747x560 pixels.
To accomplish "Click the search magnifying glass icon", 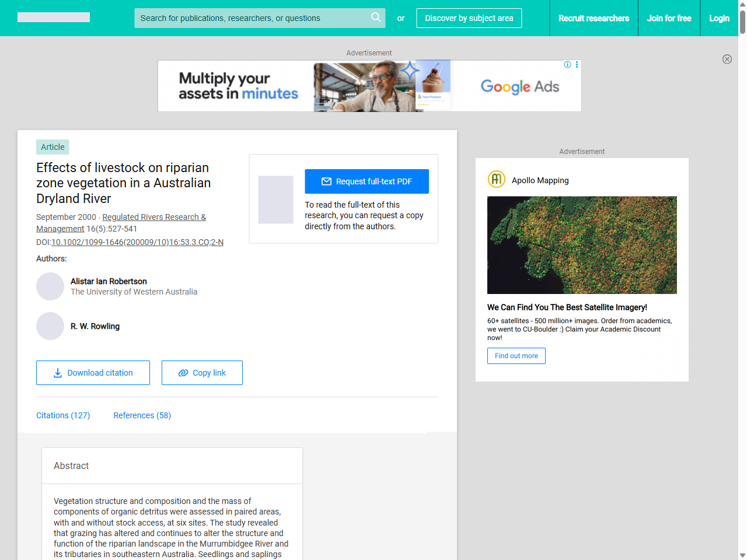I will pos(376,18).
